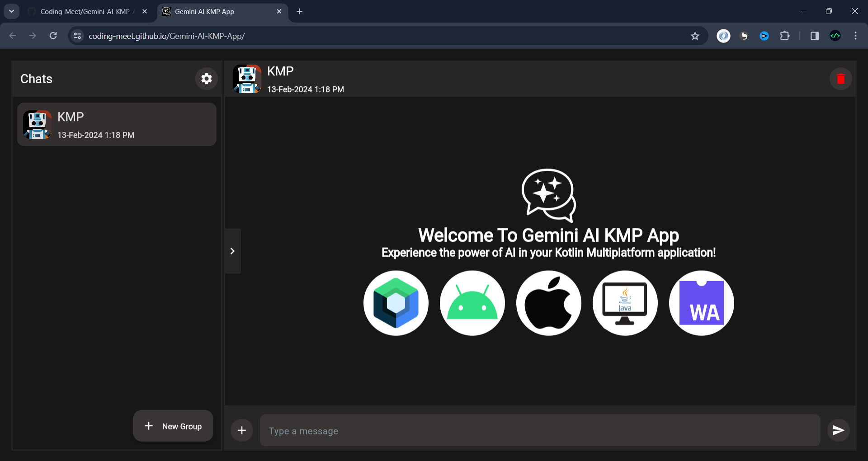This screenshot has height=461, width=868.
Task: Open Chrome three-dot menu
Action: point(855,36)
